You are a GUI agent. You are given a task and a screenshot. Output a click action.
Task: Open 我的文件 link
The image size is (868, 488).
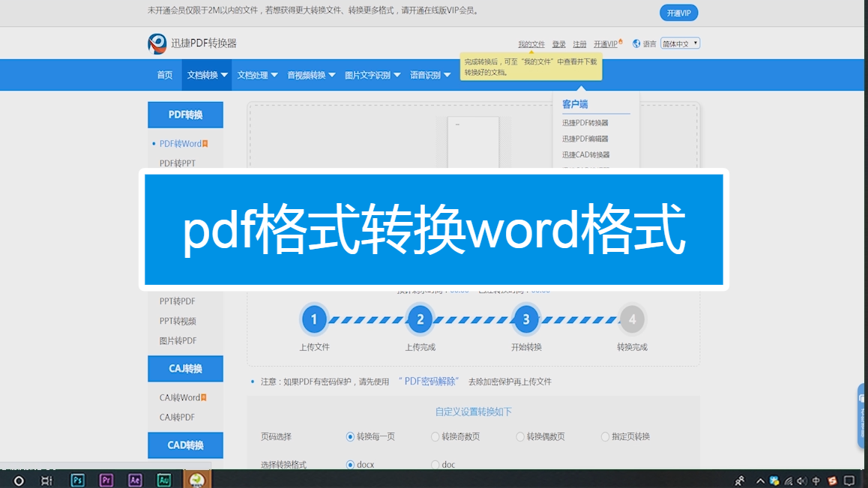pos(531,44)
